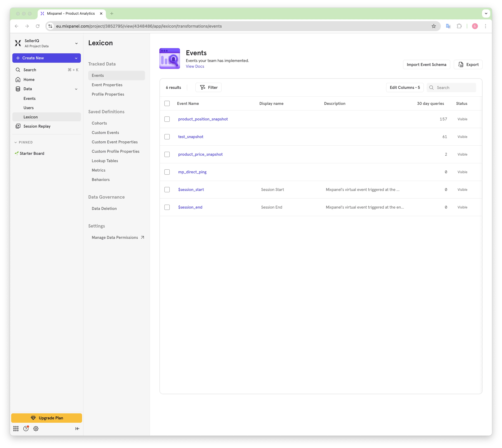Check the $session_start row checkbox
This screenshot has height=448, width=502.
click(x=167, y=189)
